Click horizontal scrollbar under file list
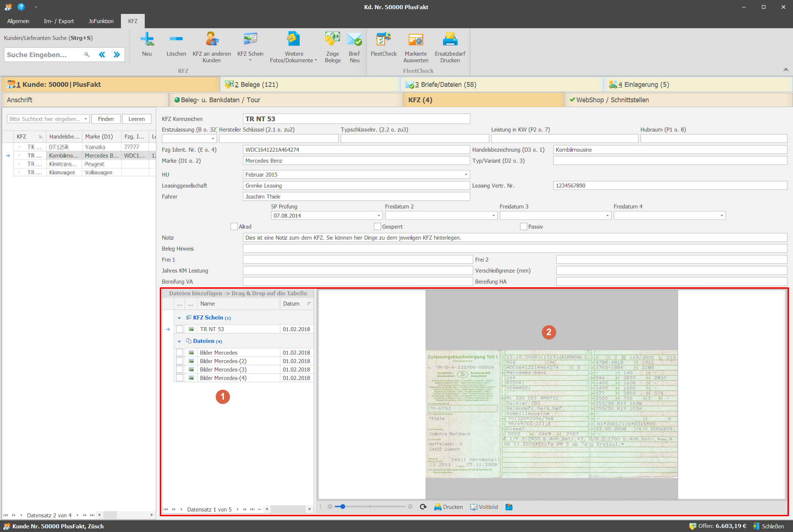Image resolution: width=793 pixels, height=532 pixels. 288,509
